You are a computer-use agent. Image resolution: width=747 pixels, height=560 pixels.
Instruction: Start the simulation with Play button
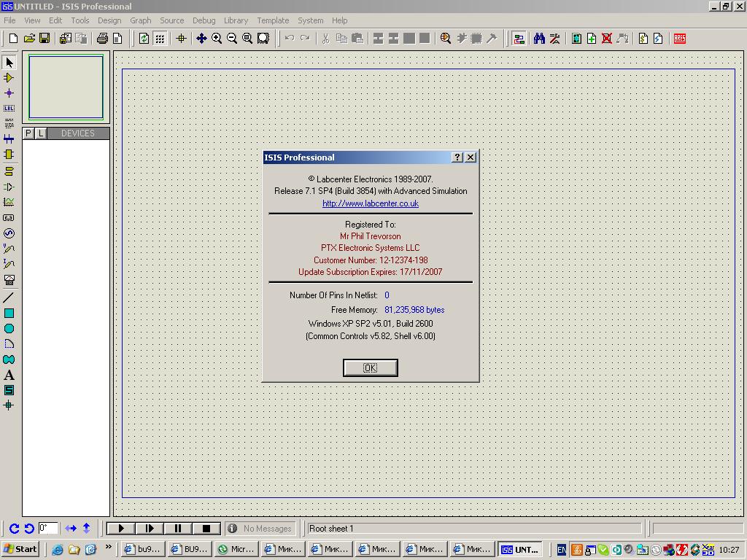(121, 528)
